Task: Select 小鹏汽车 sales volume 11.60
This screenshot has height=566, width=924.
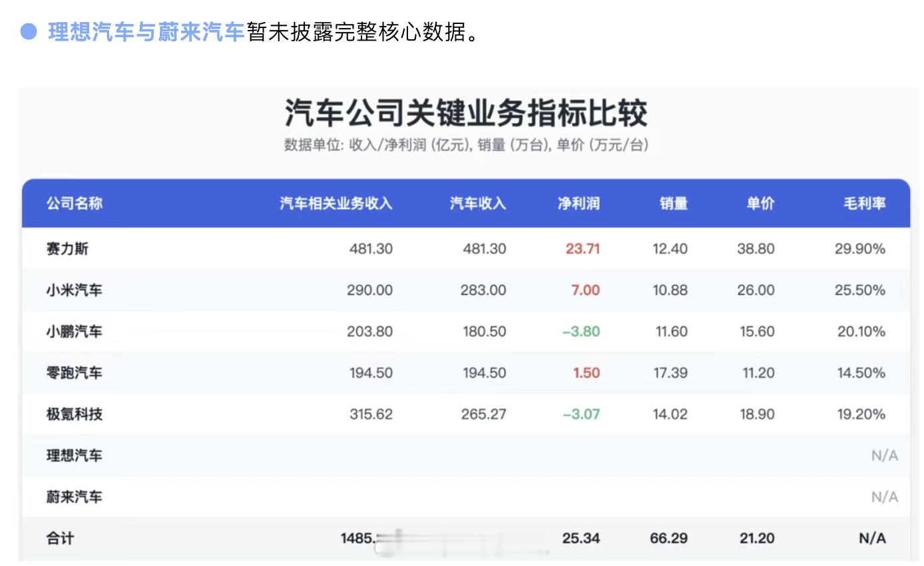Action: 672,332
